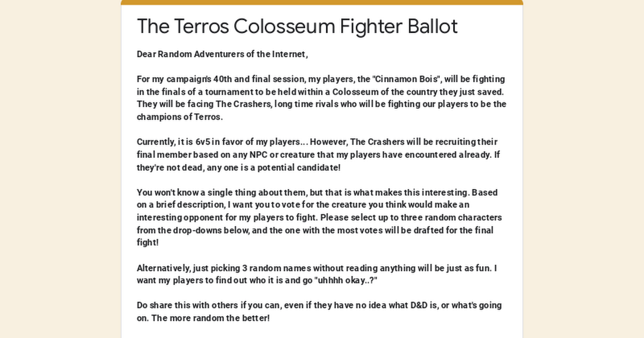Click the "You won't know a single thing" line
The width and height of the screenshot is (644, 338).
[x=321, y=193]
